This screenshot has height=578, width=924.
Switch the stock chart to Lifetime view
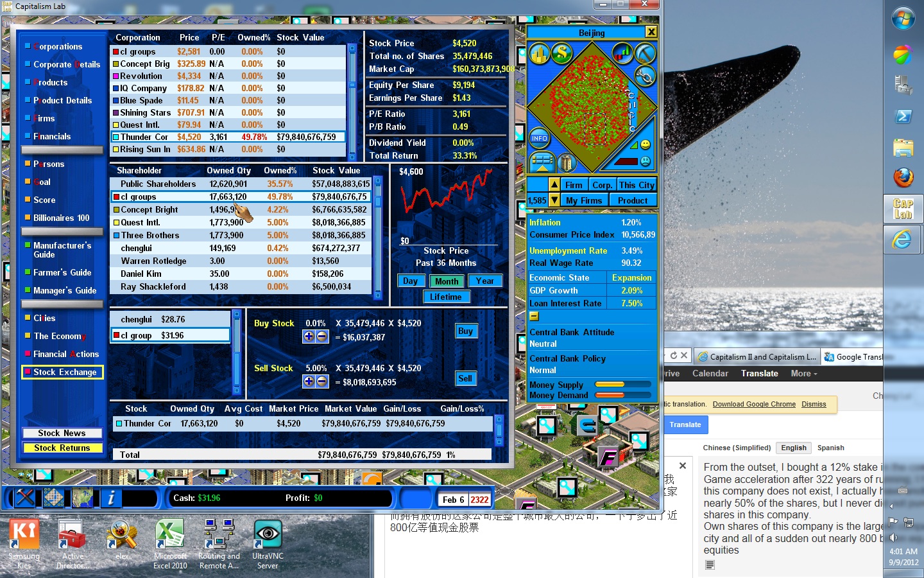(x=446, y=297)
